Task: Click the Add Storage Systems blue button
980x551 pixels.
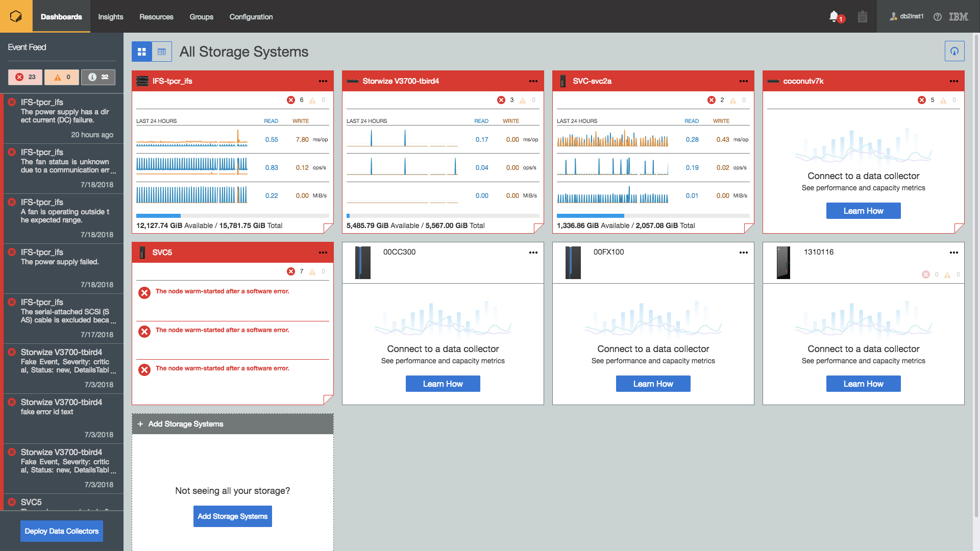Action: [232, 516]
